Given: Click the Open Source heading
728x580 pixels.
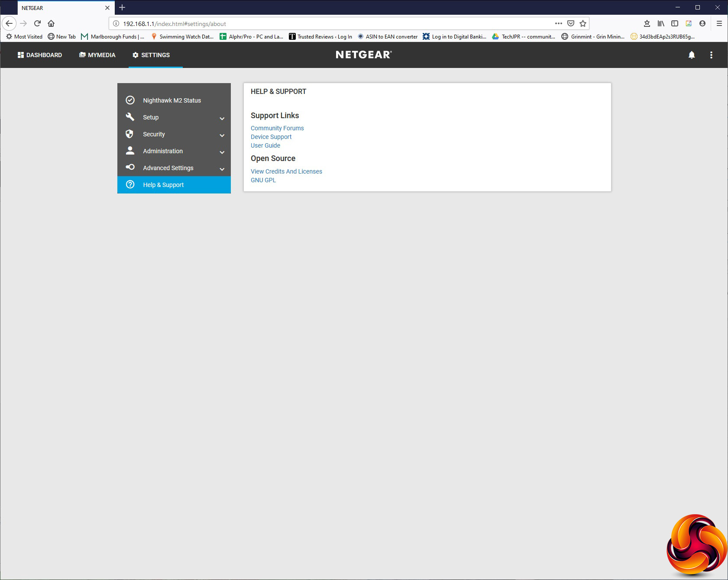Looking at the screenshot, I should coord(273,158).
